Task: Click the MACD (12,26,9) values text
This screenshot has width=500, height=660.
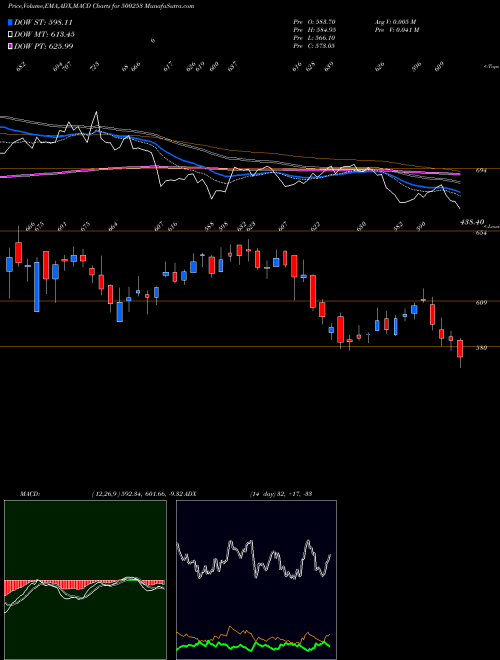Action: point(138,494)
